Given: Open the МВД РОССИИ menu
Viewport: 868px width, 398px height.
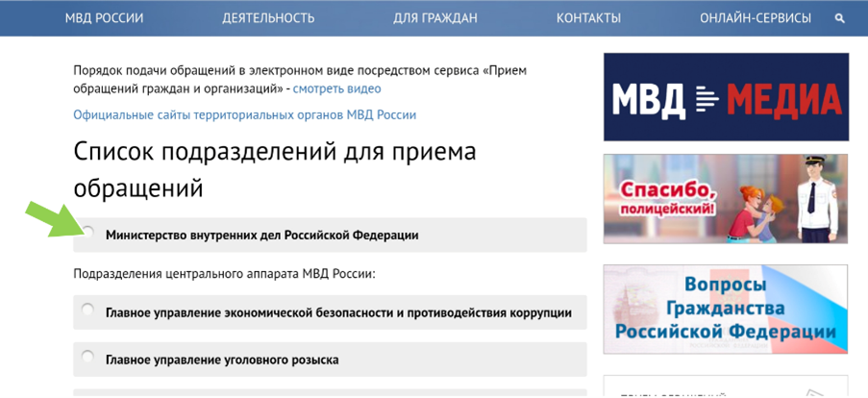Looking at the screenshot, I should 104,18.
